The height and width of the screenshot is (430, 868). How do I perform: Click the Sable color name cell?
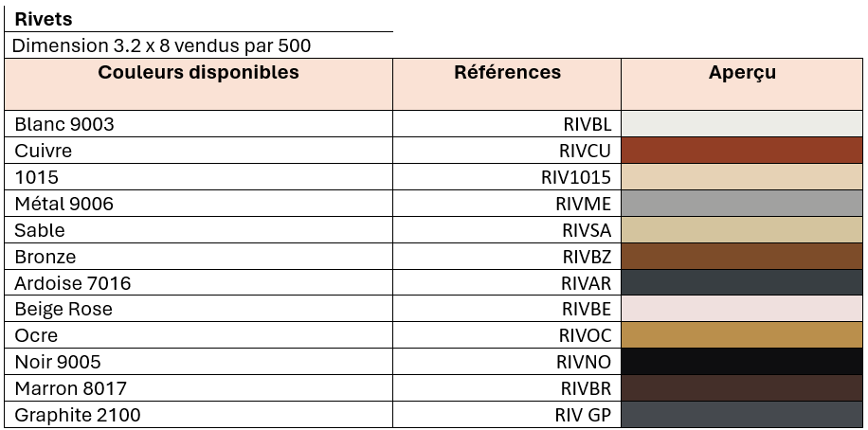[x=40, y=230]
